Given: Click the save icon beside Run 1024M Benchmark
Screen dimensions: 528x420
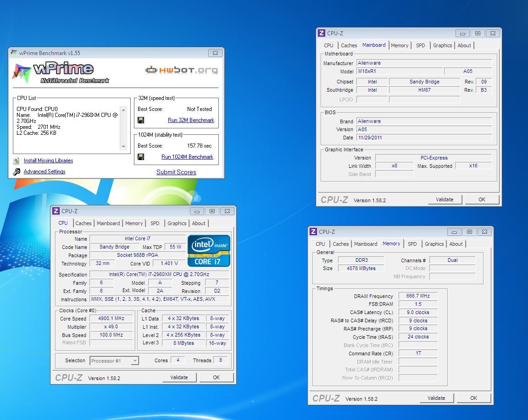Looking at the screenshot, I should coord(141,157).
